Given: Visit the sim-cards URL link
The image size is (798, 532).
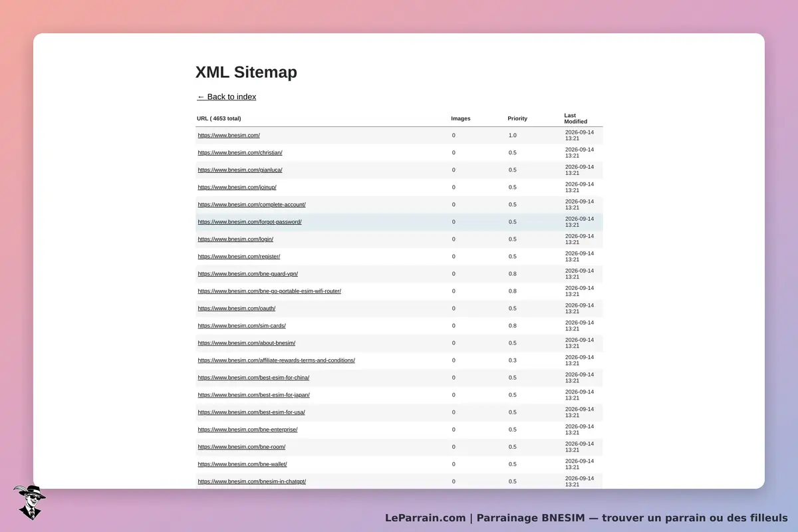Looking at the screenshot, I should point(241,326).
